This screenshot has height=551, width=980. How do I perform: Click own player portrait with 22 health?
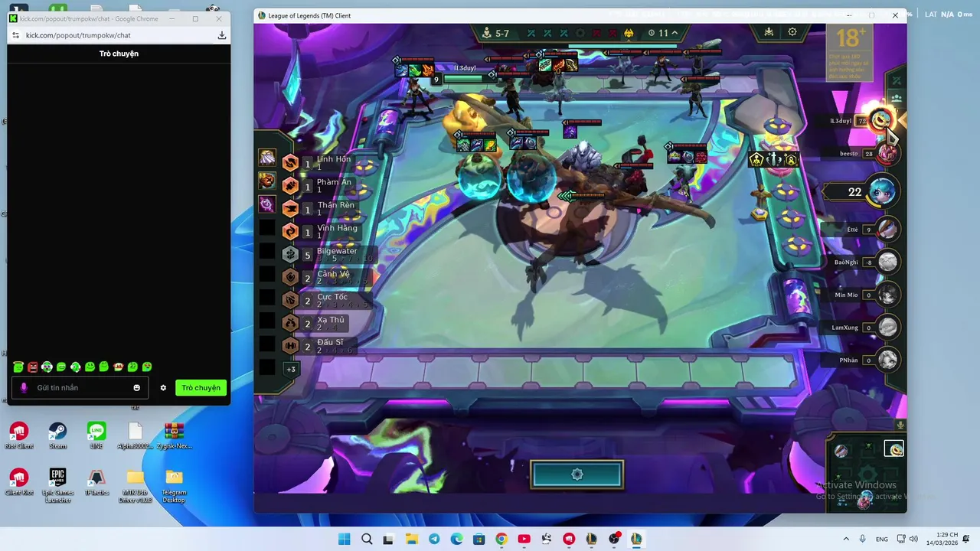tap(884, 191)
